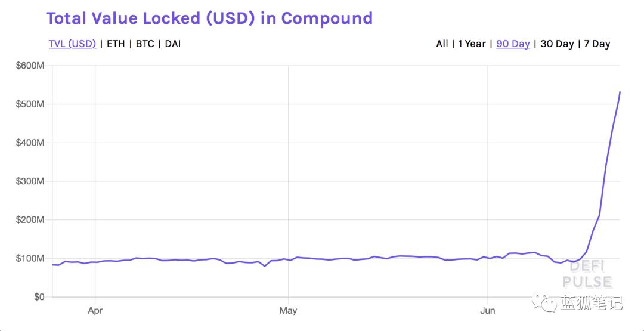Image resolution: width=644 pixels, height=331 pixels.
Task: Switch chart denomination to BTC
Action: [x=145, y=44]
